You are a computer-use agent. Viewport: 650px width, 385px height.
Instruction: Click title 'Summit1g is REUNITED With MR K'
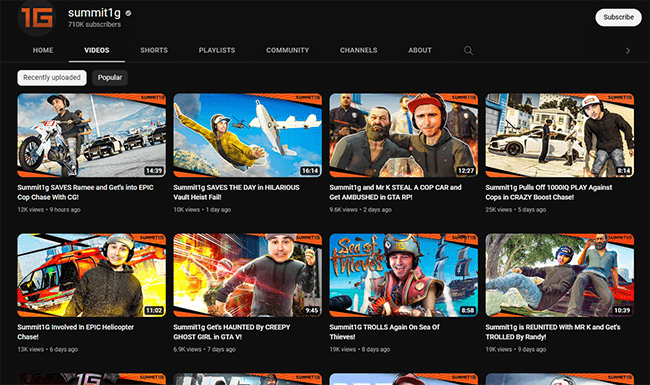(553, 332)
